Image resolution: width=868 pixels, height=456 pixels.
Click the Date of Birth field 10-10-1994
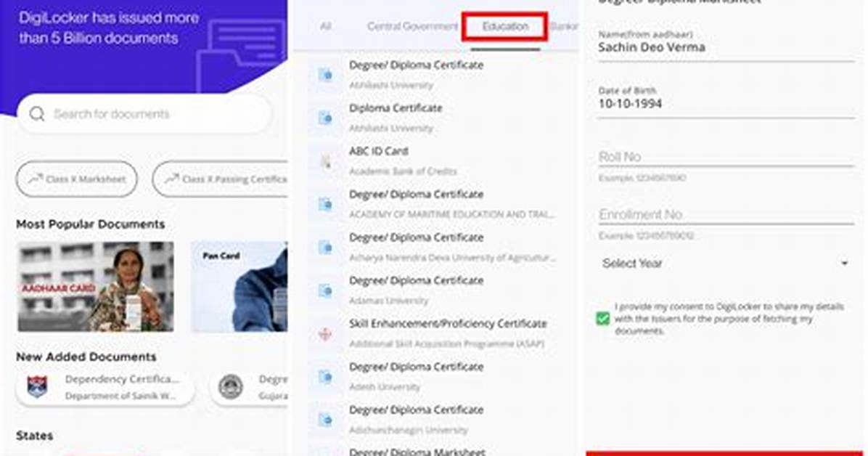726,104
